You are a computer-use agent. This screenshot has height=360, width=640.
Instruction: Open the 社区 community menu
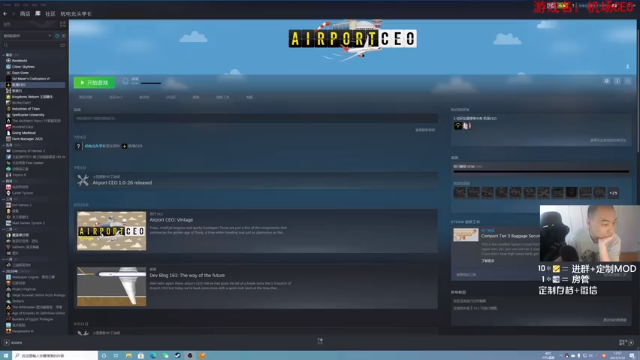pos(50,13)
